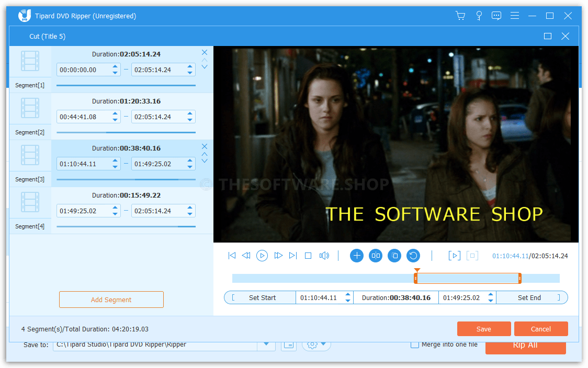Play the video preview
Screen dimensions: 588x368
click(x=262, y=256)
